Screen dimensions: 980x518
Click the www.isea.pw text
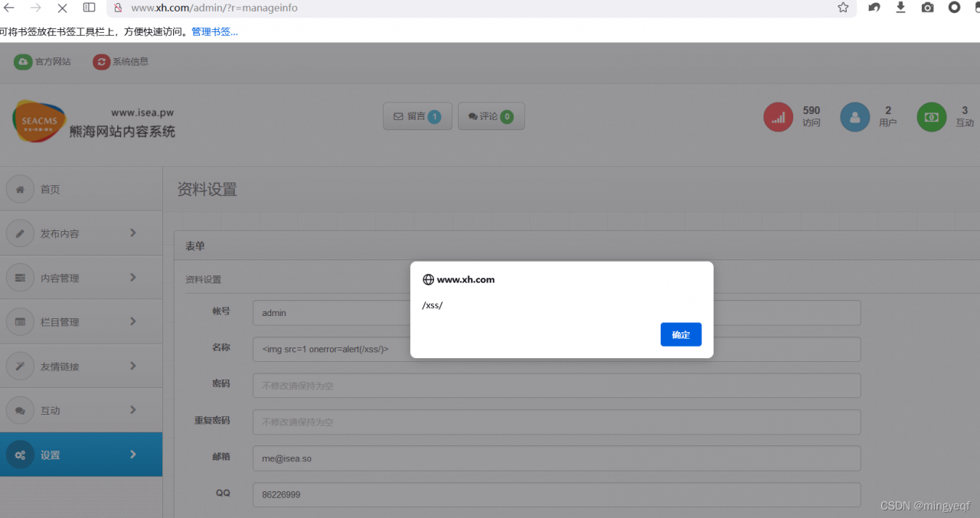[x=142, y=112]
